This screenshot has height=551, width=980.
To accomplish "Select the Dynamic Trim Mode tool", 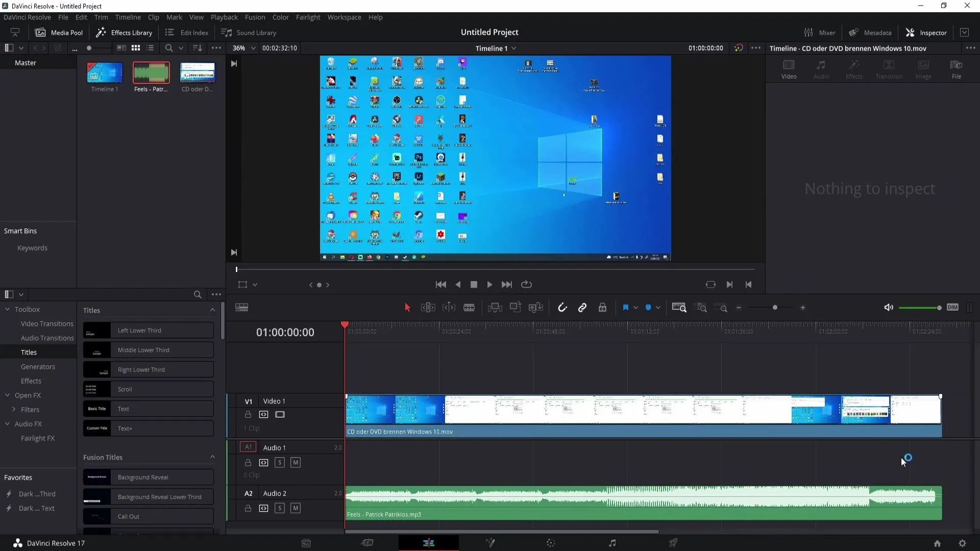I will tap(449, 308).
